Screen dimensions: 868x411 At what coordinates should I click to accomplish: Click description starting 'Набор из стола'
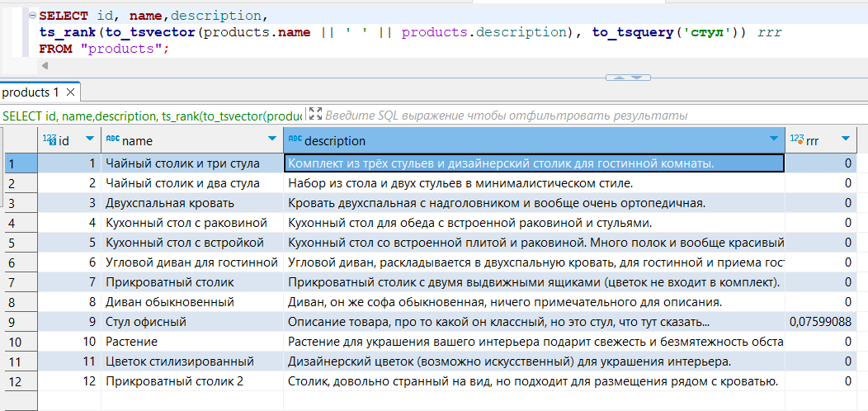point(534,183)
